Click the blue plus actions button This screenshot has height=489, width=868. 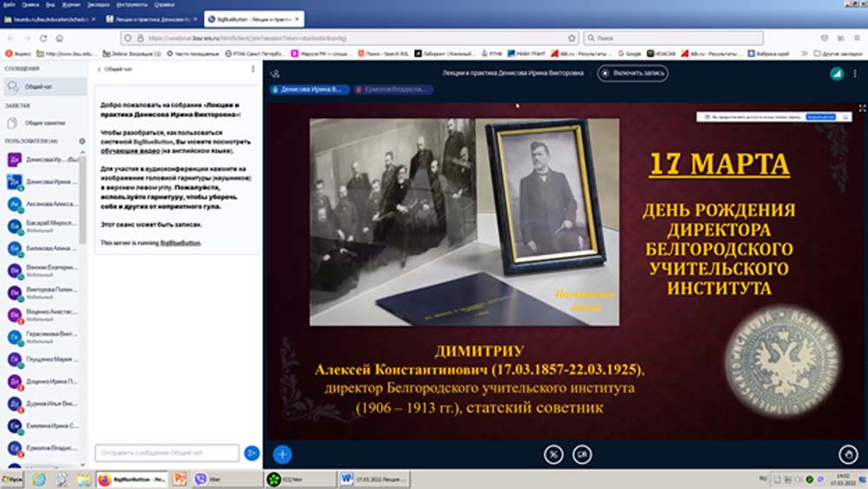pos(282,453)
